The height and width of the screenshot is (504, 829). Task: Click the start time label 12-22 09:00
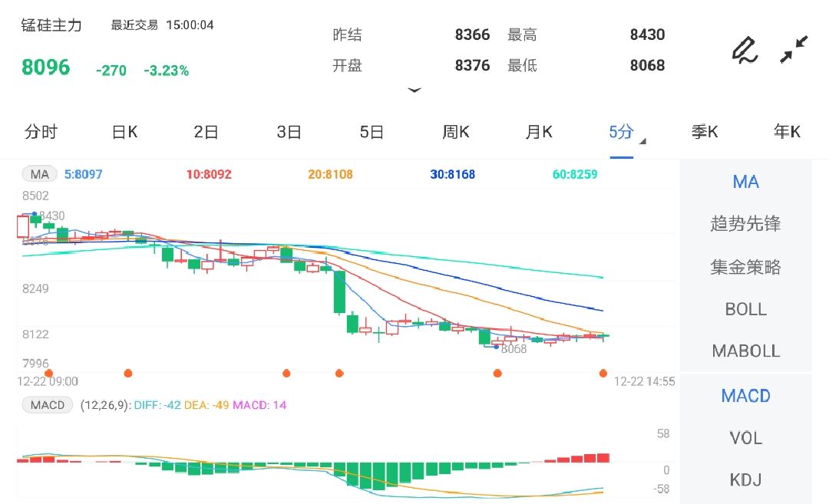pos(48,381)
